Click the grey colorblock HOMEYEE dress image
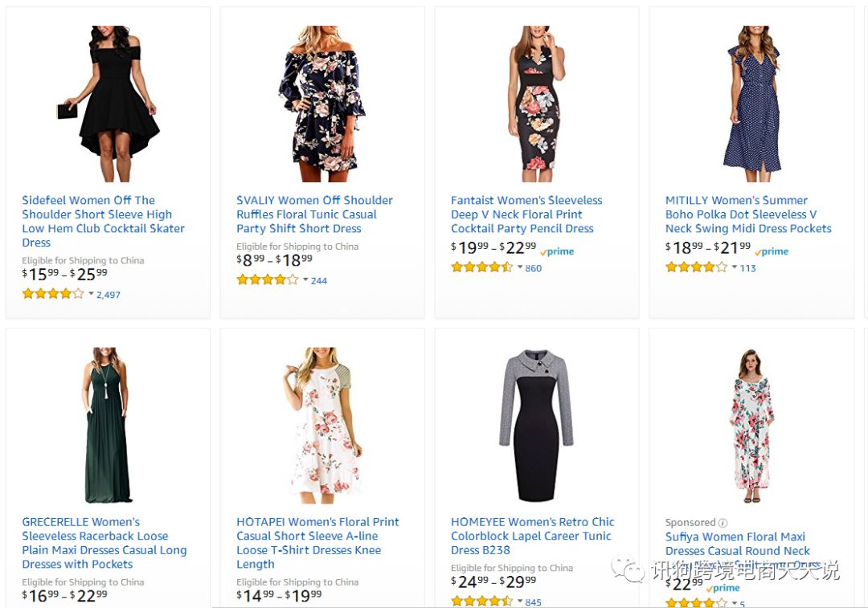This screenshot has width=868, height=608. tap(537, 425)
